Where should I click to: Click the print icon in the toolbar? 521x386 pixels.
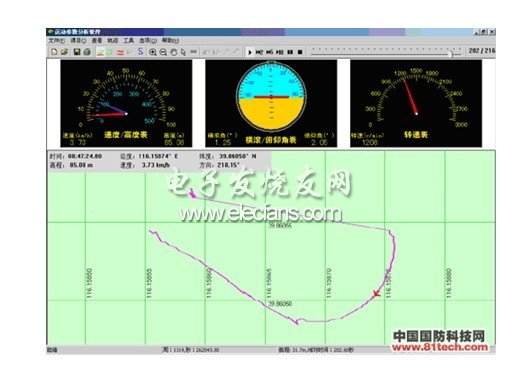point(87,52)
